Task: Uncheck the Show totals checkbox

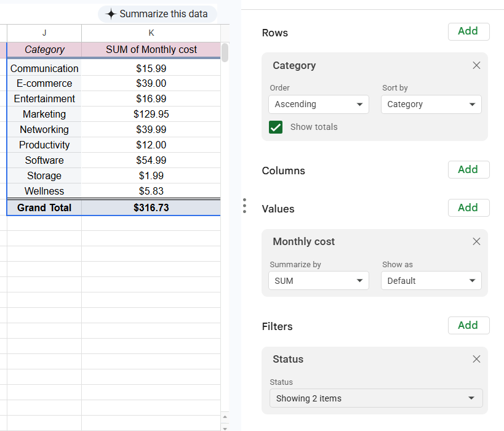Action: pos(276,127)
